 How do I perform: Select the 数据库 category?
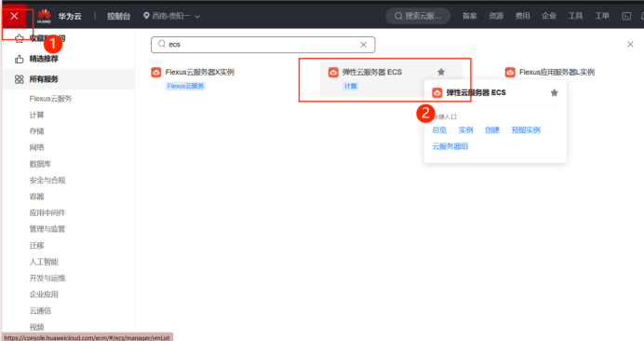pos(40,164)
